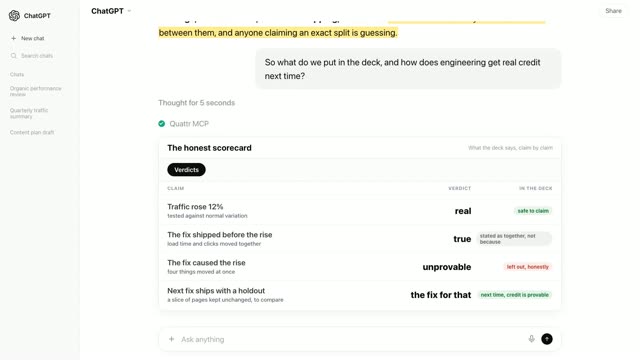640x360 pixels.
Task: Click 'the fix for that' verdict value
Action: [441, 295]
